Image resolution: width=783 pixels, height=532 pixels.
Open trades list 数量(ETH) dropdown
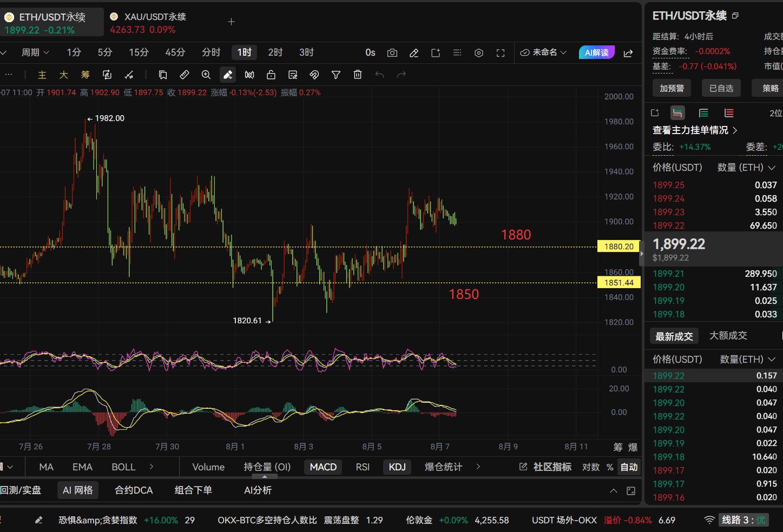(747, 360)
